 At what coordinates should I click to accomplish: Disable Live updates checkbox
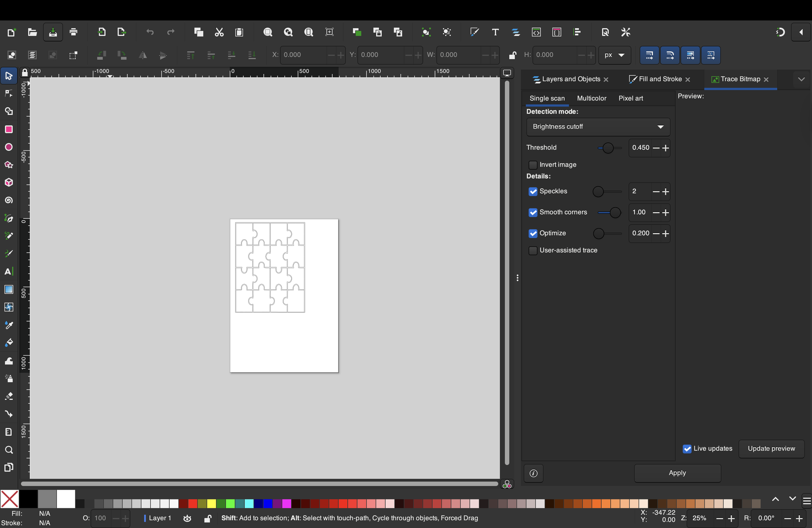pyautogui.click(x=687, y=449)
